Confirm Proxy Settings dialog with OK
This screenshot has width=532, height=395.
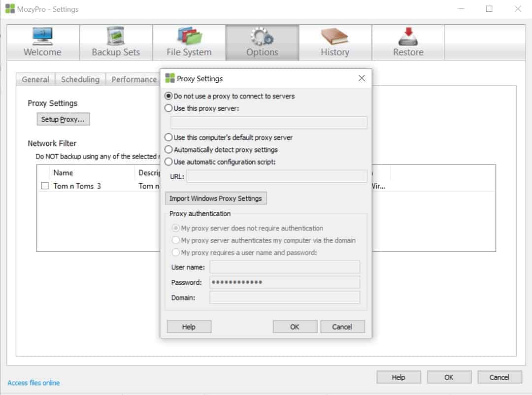[295, 327]
